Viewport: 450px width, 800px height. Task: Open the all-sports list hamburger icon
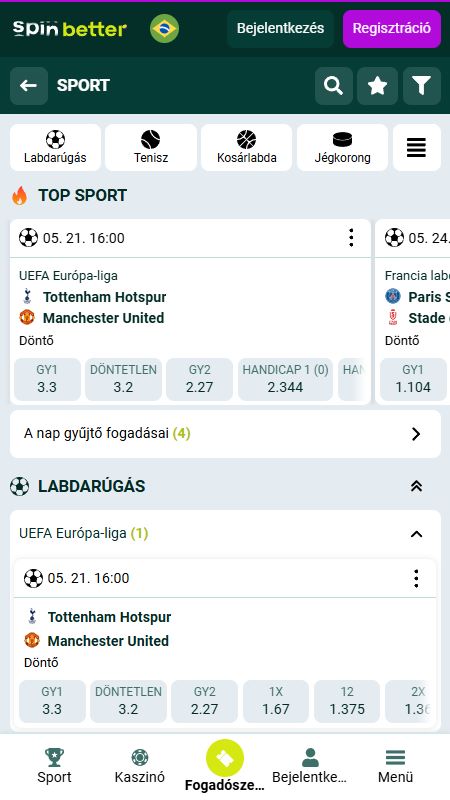(x=417, y=147)
